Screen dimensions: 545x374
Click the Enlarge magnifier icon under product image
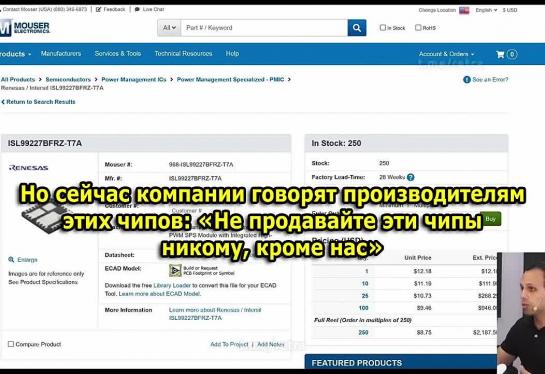pos(11,260)
